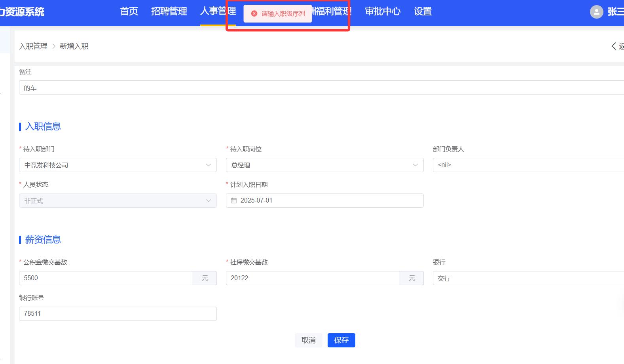The image size is (624, 364).
Task: Click the 银行账号 input field
Action: tap(118, 314)
